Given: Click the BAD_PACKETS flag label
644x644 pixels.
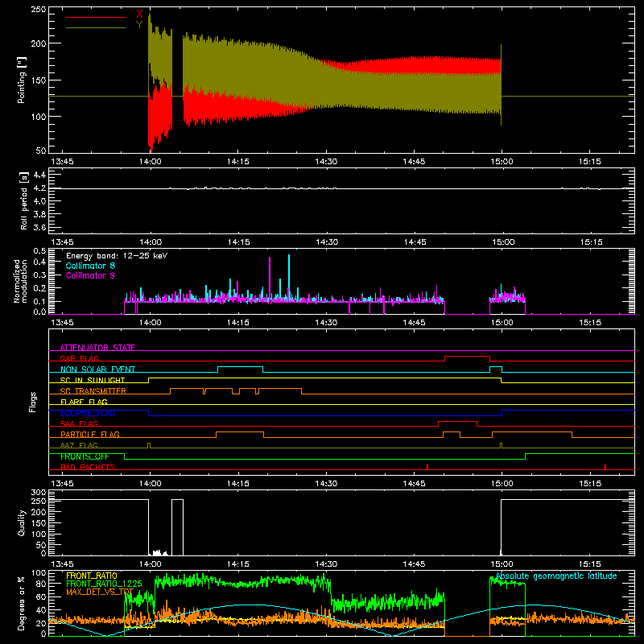Looking at the screenshot, I should pos(88,467).
